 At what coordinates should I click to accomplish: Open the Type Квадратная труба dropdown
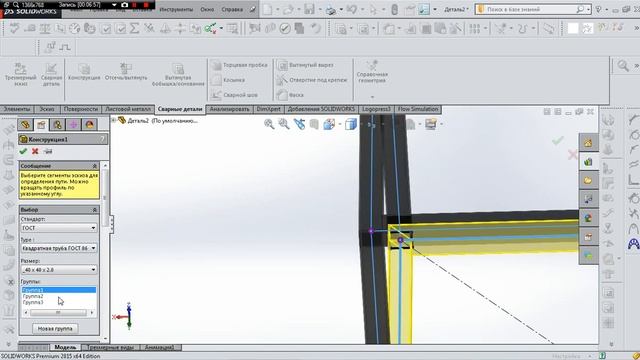[59, 248]
